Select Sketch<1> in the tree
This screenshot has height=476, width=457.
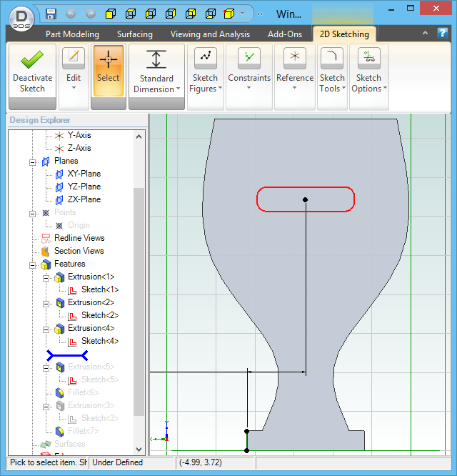point(100,289)
